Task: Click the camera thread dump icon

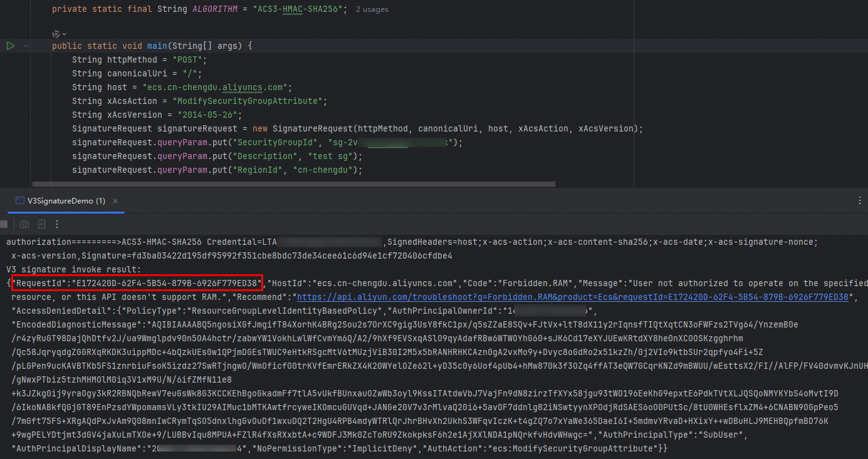Action: [24, 224]
